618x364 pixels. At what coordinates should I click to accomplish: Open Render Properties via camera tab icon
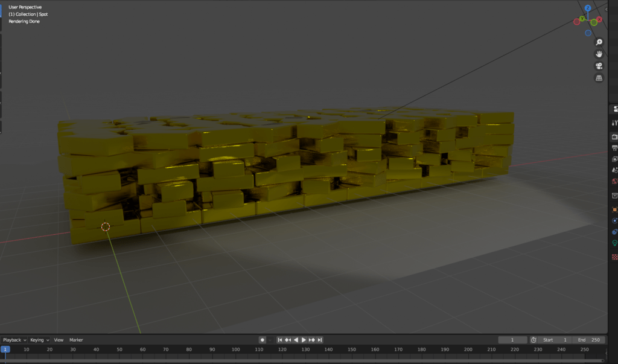(614, 138)
